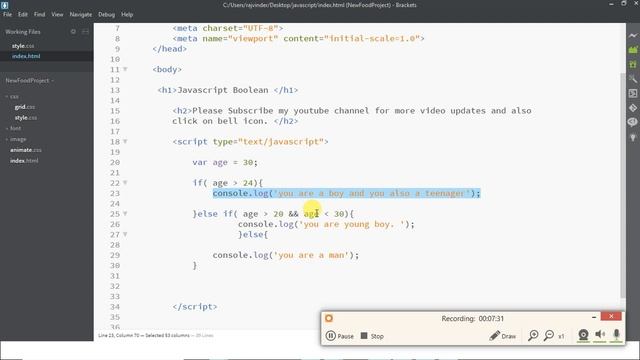The image size is (640, 360).
Task: Open index.html in project tree
Action: [24, 161]
